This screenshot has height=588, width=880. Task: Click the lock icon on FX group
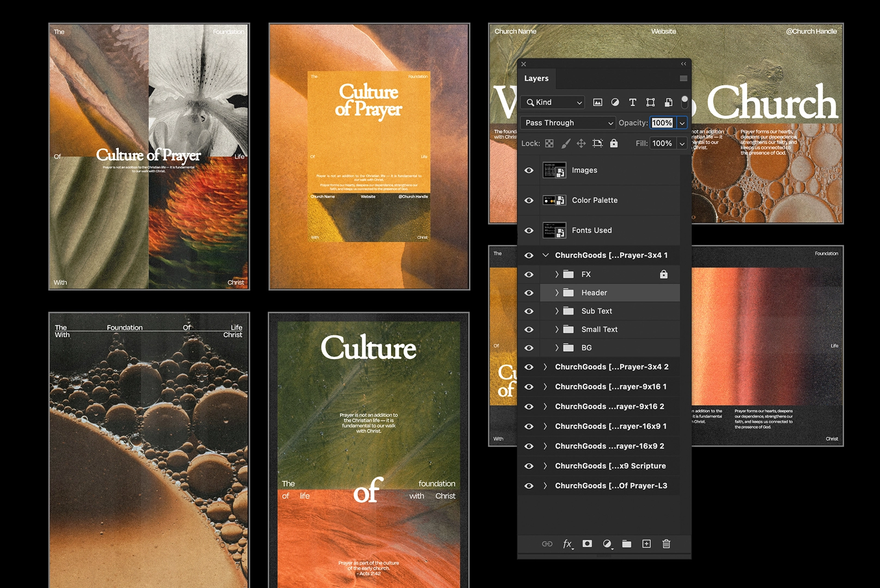(663, 274)
